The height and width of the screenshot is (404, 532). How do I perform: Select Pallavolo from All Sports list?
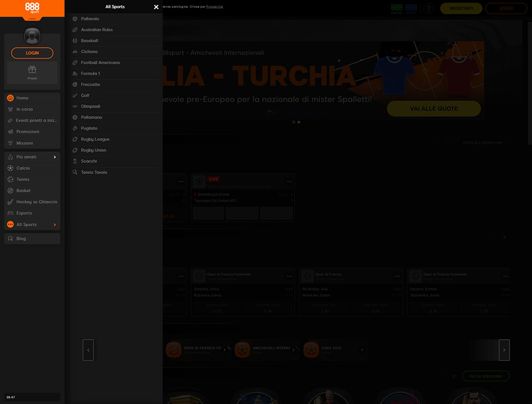point(115,19)
